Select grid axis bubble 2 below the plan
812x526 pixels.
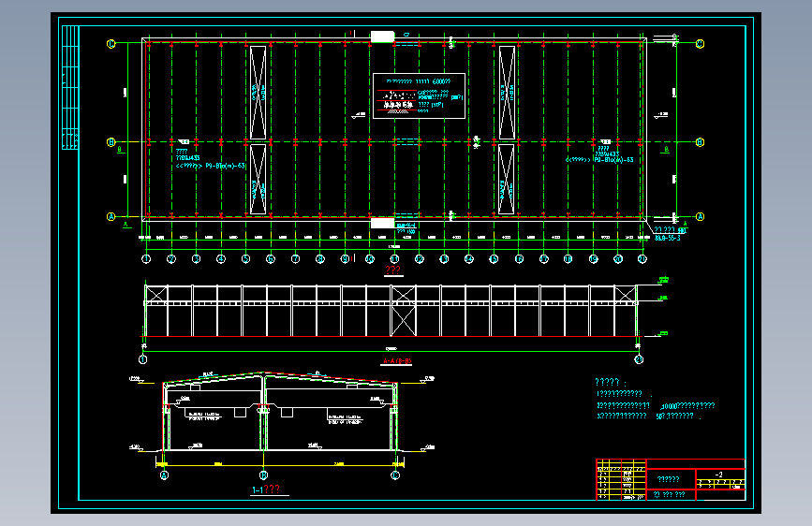[x=171, y=259]
